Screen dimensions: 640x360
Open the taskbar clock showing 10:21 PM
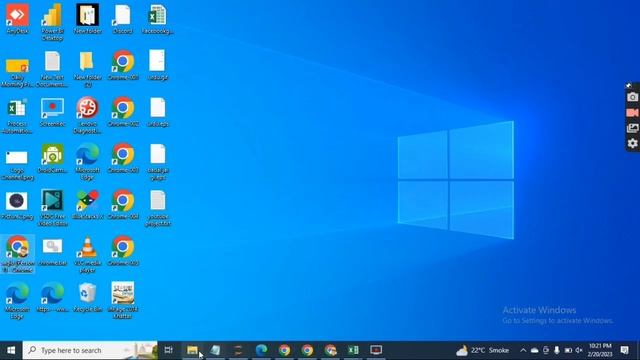(600, 350)
